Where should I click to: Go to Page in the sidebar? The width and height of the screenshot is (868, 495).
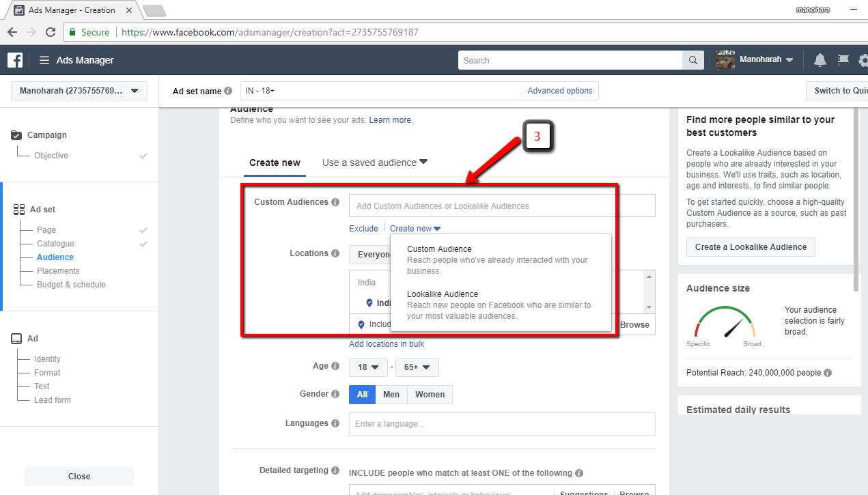click(x=46, y=230)
